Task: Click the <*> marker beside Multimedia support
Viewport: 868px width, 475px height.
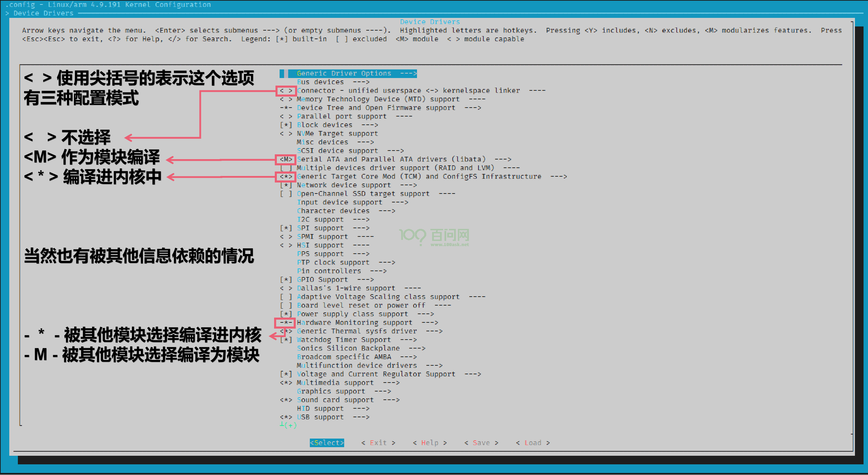Action: coord(286,383)
